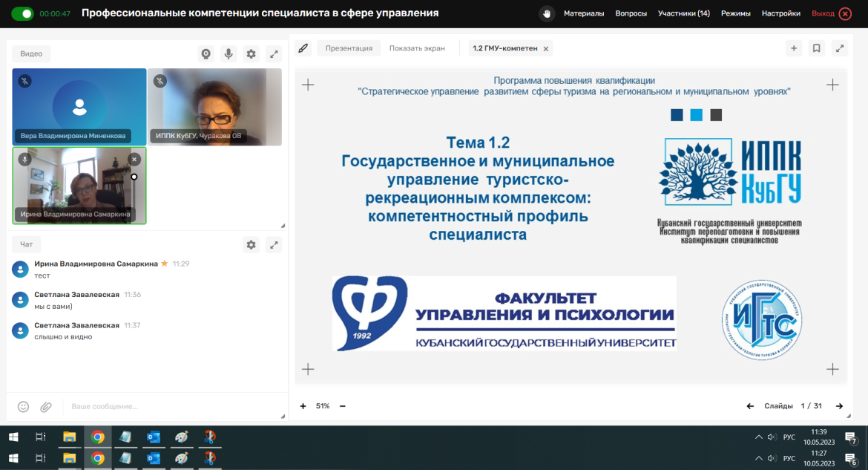Add new presentation with plus icon in toolbar

(794, 48)
